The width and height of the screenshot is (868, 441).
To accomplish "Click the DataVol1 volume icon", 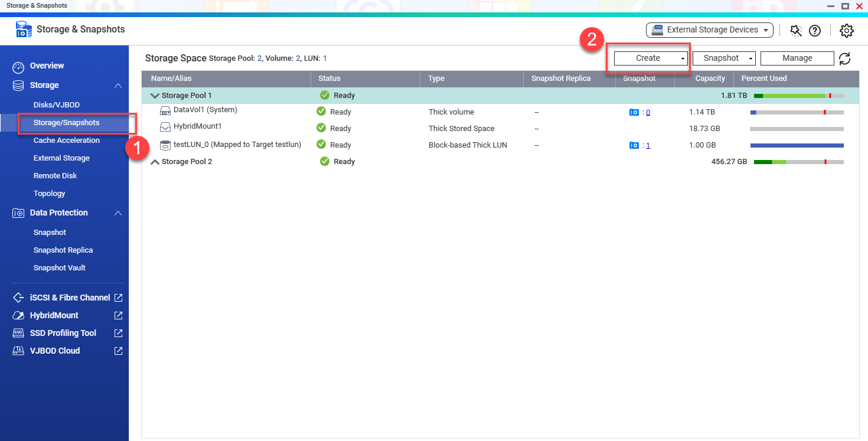I will [x=165, y=111].
